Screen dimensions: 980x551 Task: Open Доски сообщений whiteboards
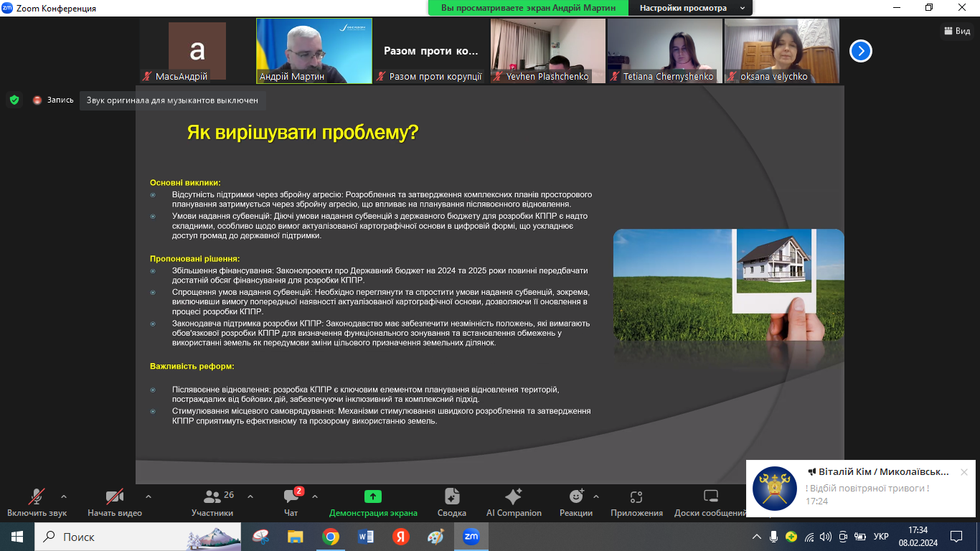710,502
